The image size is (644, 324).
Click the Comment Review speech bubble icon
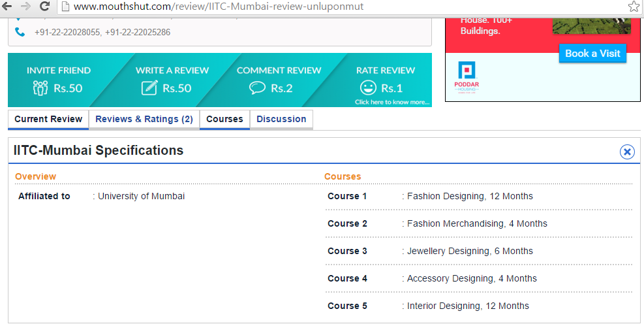[258, 88]
